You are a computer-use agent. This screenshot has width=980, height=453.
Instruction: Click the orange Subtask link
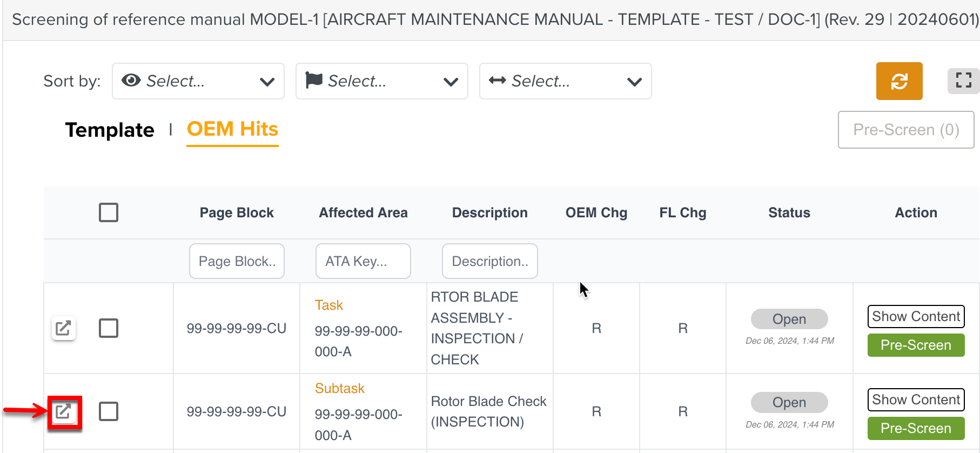point(339,389)
